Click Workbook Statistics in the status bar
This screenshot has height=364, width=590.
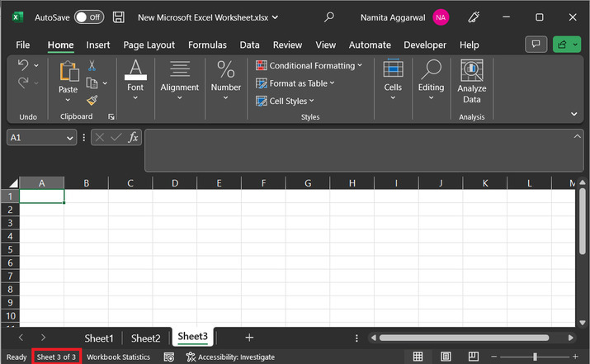coord(118,357)
